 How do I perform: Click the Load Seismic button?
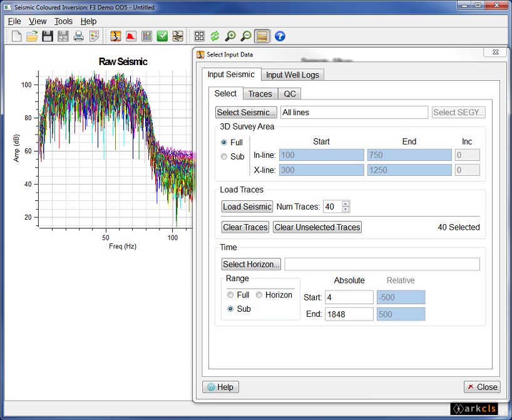[x=247, y=207]
